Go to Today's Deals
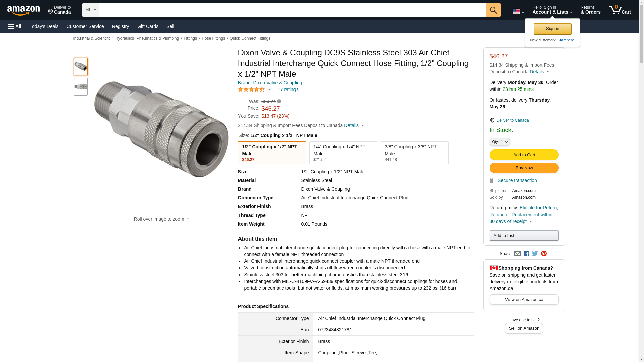 pos(44,26)
